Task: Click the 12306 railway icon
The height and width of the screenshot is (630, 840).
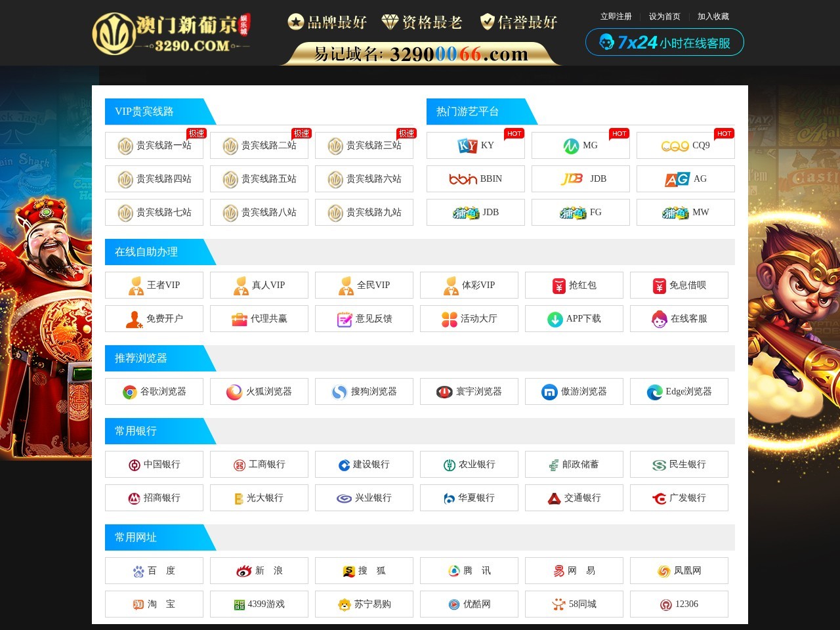Action: [666, 604]
